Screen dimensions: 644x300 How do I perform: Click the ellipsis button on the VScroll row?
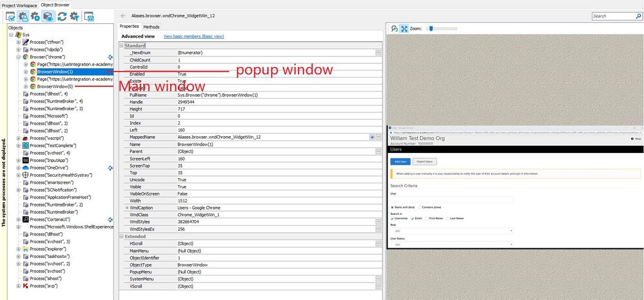378,286
